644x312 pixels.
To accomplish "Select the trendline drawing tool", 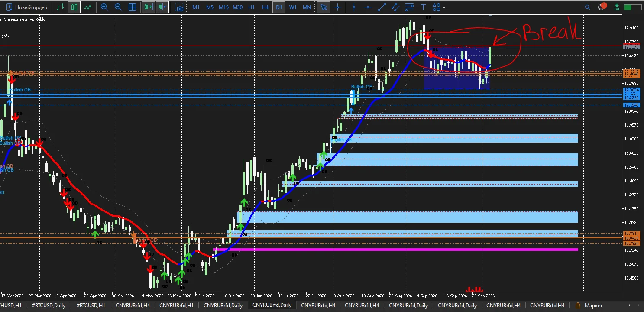I will point(382,7).
